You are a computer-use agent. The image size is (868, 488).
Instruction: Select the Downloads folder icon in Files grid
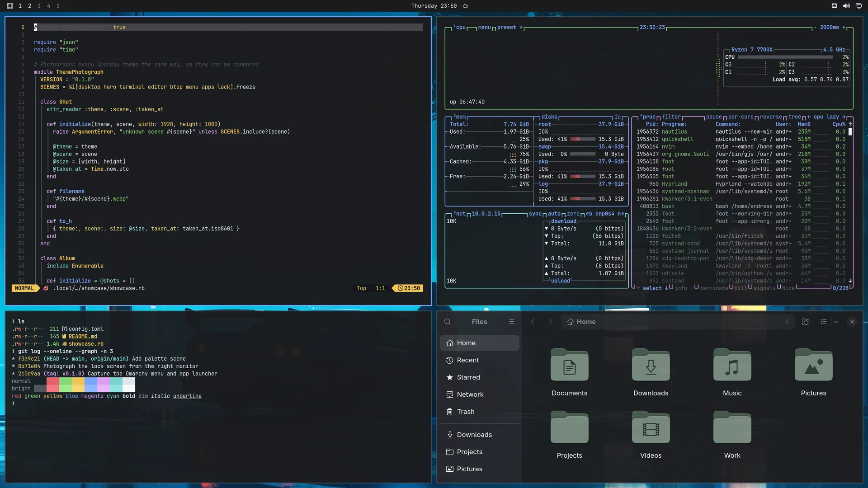[x=651, y=365]
